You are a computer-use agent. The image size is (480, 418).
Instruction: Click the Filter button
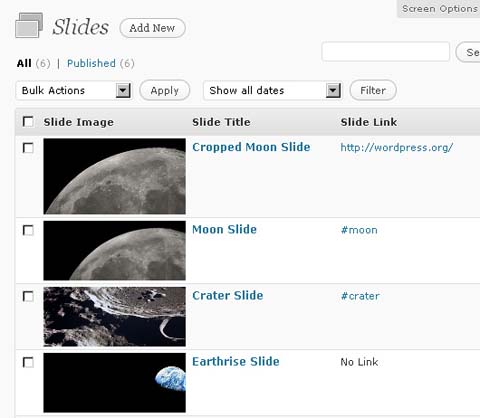[x=373, y=90]
